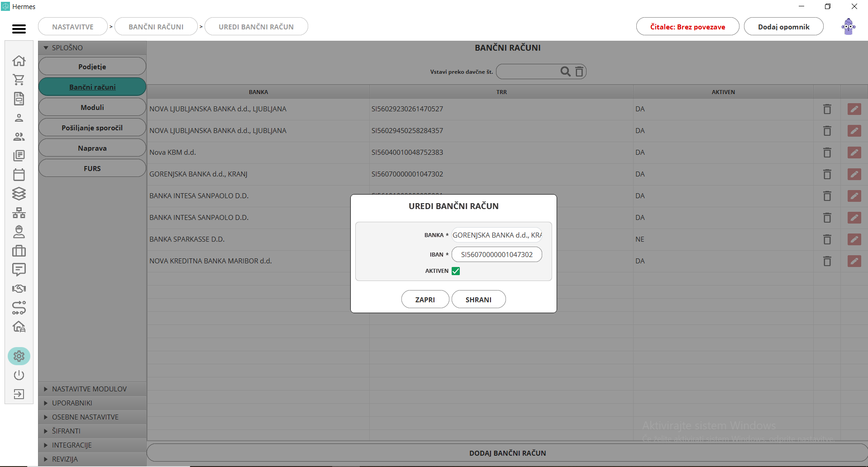Open the document sidebar icon
The height and width of the screenshot is (467, 868).
[19, 99]
